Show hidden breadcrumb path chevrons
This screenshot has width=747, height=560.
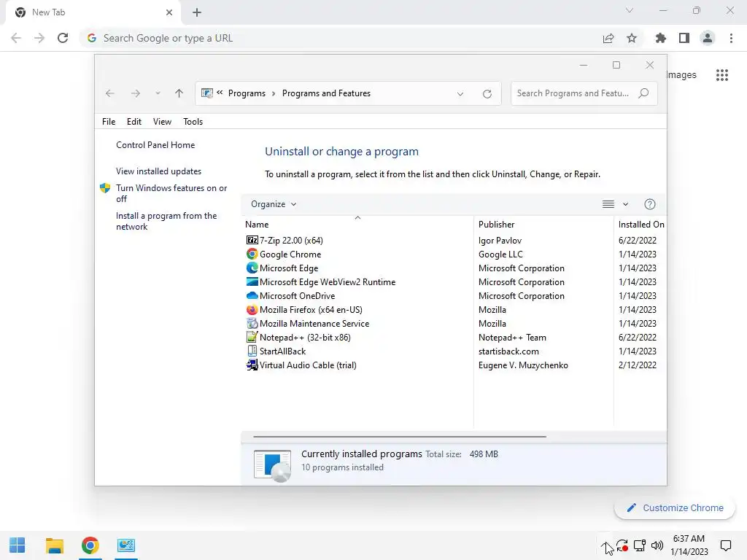click(220, 93)
